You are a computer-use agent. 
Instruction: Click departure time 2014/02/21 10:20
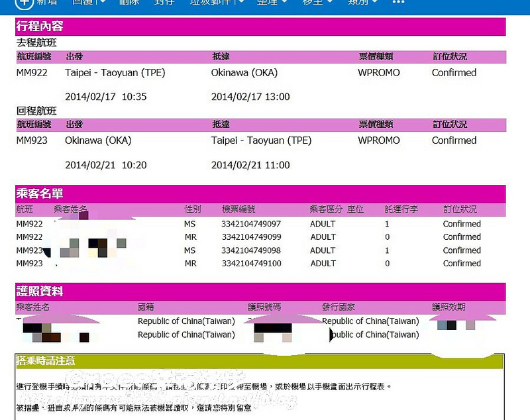click(106, 165)
